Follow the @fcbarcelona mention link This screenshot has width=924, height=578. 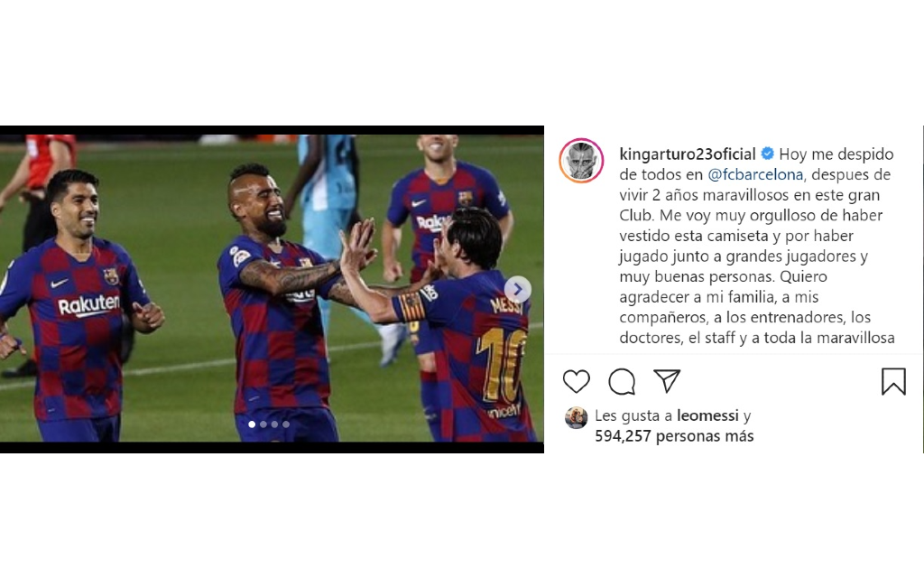755,174
